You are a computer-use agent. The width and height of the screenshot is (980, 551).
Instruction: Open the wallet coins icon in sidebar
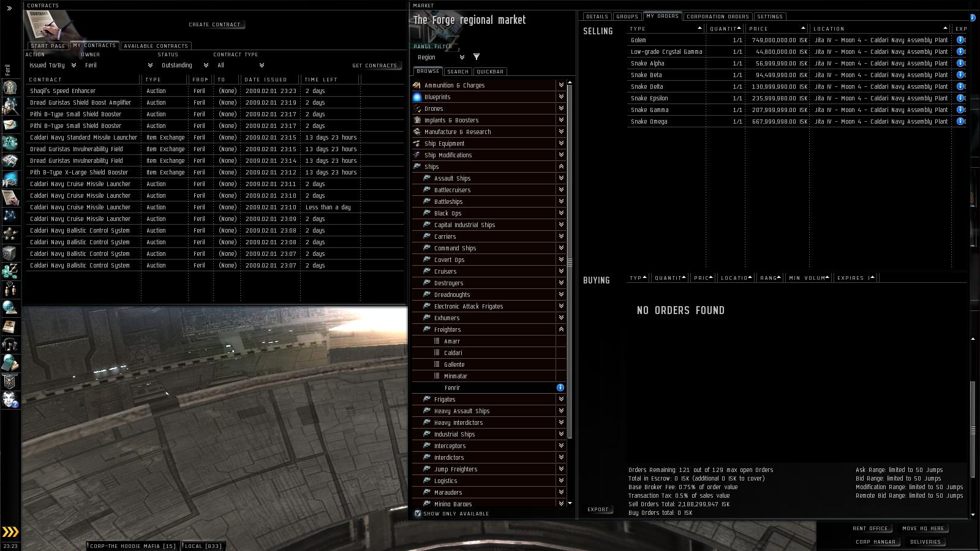click(x=10, y=270)
